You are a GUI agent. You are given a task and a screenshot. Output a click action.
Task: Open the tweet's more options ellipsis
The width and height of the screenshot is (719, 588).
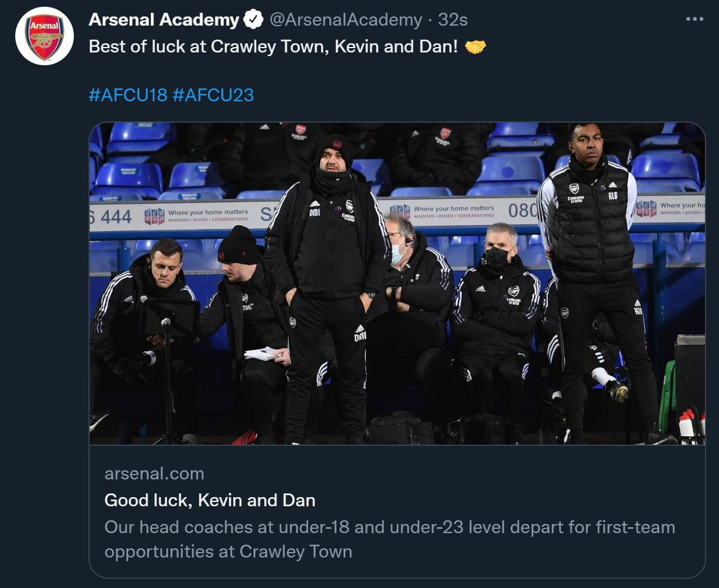click(695, 20)
